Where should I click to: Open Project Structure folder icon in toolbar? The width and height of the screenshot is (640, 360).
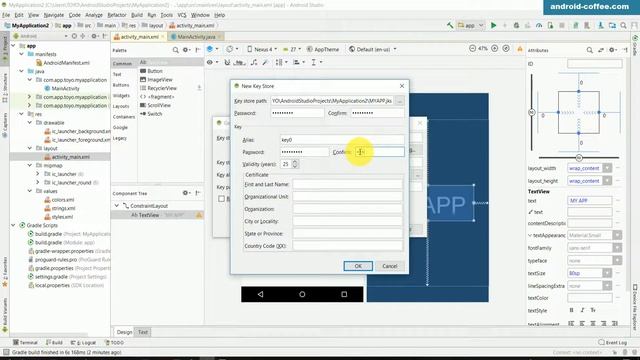(612, 25)
